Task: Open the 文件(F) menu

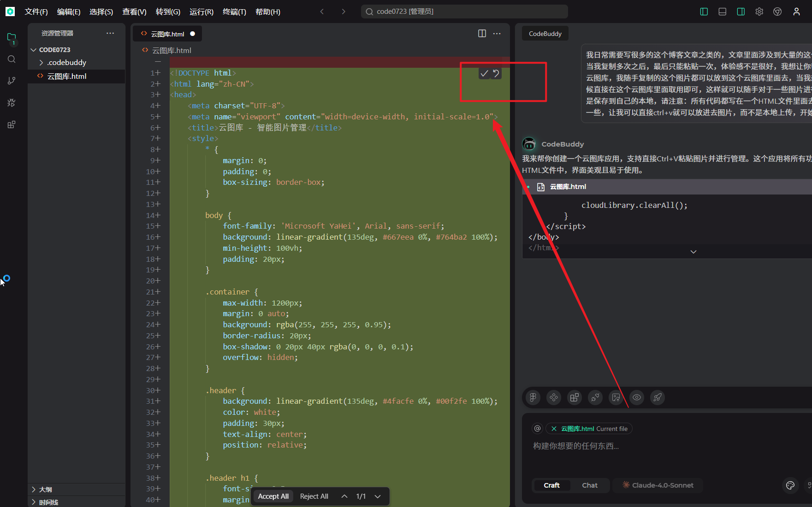Action: tap(36, 12)
